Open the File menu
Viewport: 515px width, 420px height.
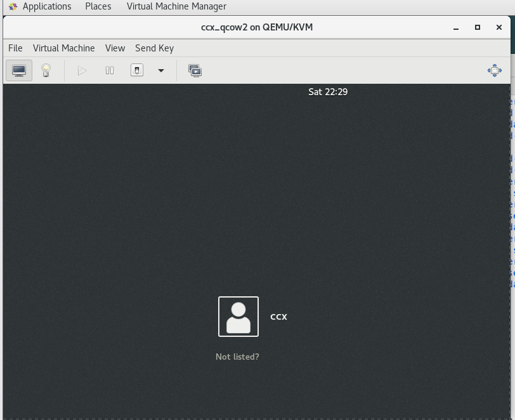pyautogui.click(x=15, y=48)
